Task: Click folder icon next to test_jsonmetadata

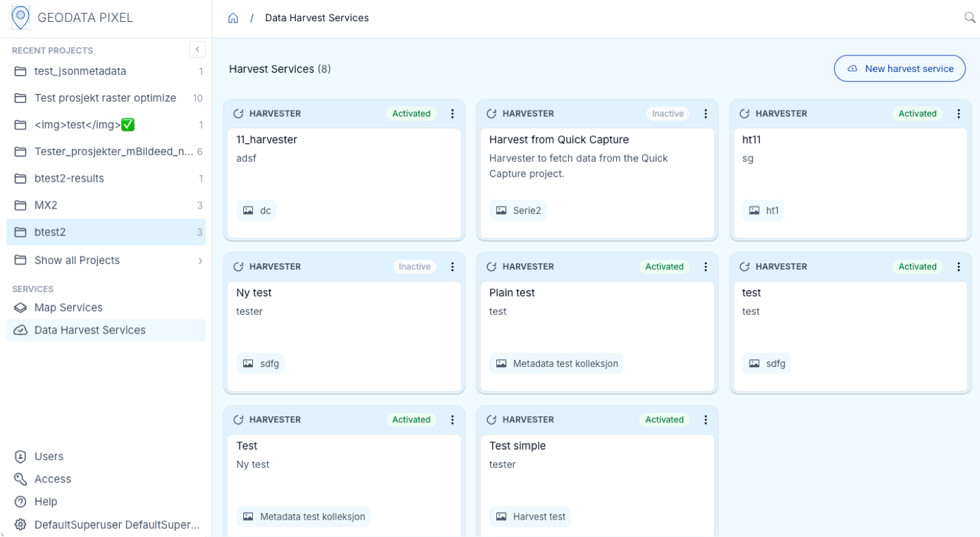Action: click(x=21, y=71)
